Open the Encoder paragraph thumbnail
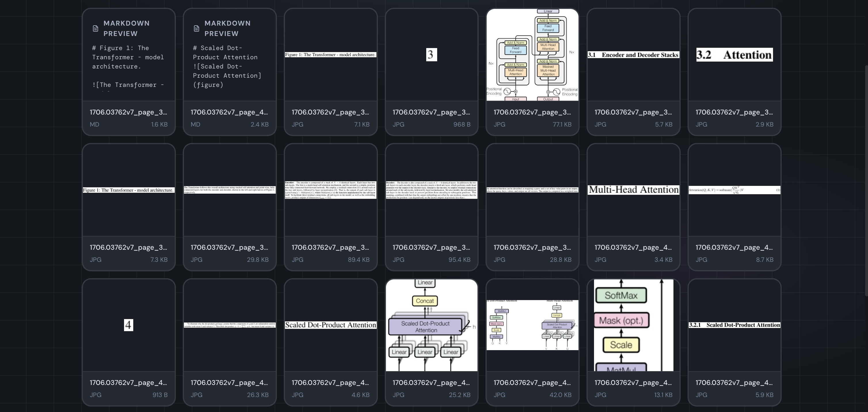 tap(331, 190)
